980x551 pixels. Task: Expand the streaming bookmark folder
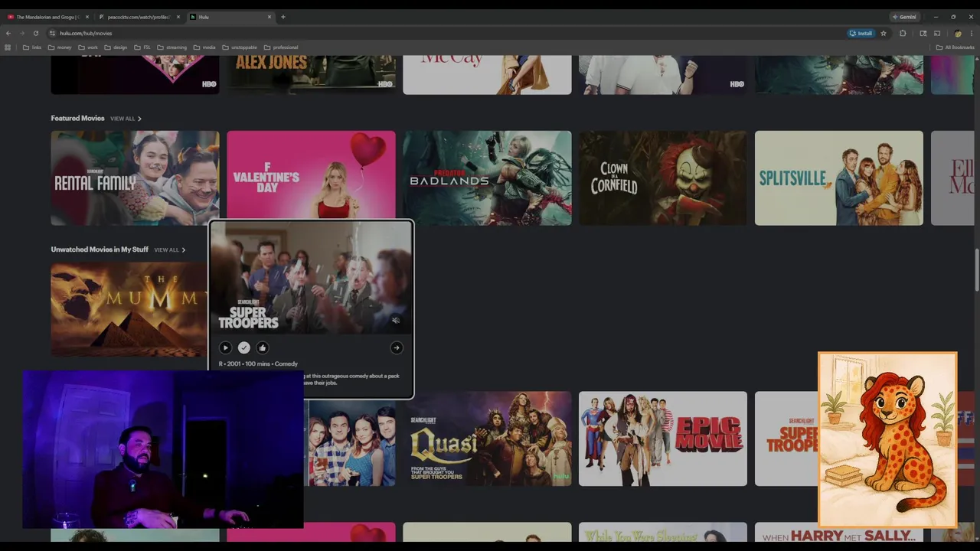171,47
